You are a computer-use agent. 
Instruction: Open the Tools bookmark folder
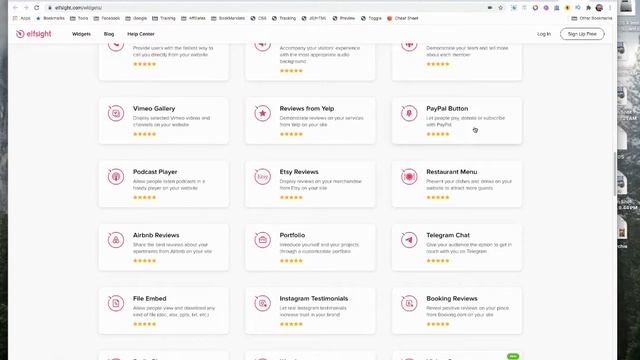[79, 18]
